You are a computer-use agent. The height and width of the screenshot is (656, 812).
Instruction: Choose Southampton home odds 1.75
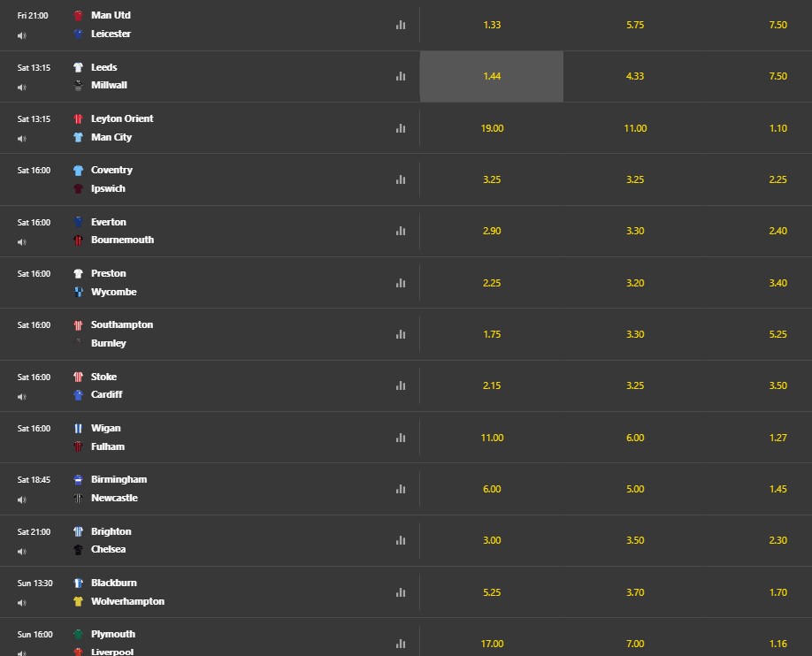click(x=492, y=334)
